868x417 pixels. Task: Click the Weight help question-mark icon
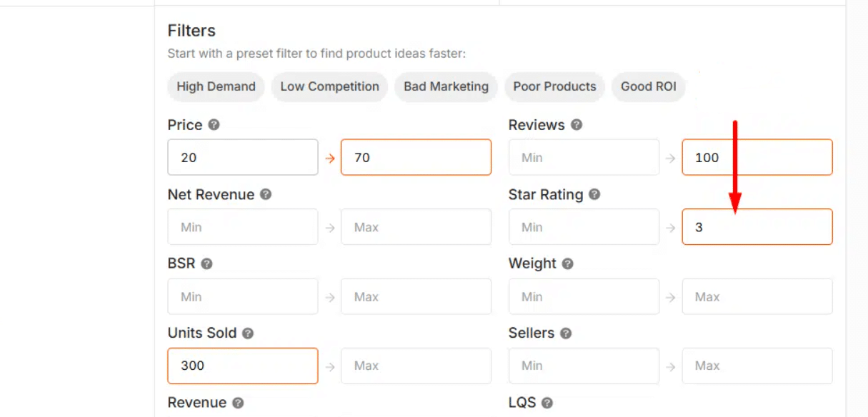568,263
